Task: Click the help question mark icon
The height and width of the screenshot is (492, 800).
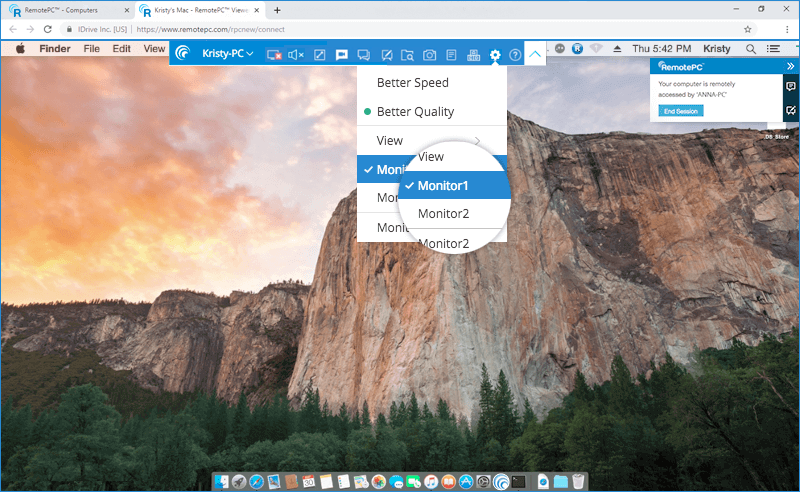Action: (515, 54)
